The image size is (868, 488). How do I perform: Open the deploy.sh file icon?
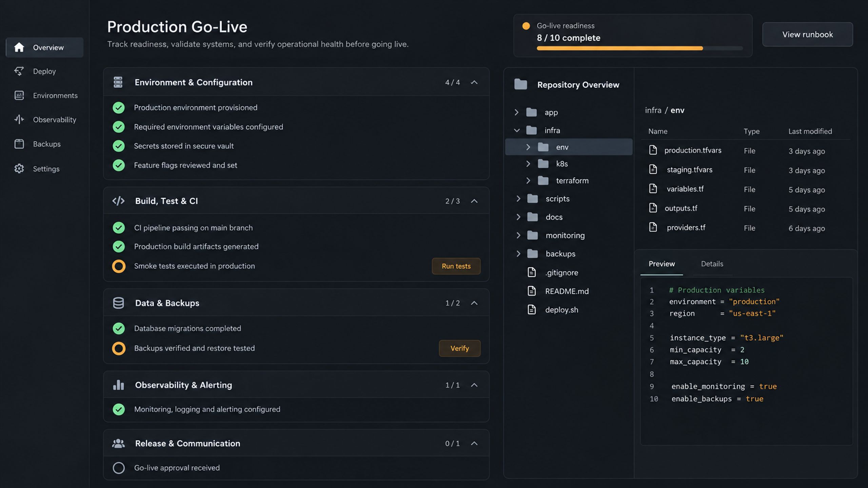[532, 309]
